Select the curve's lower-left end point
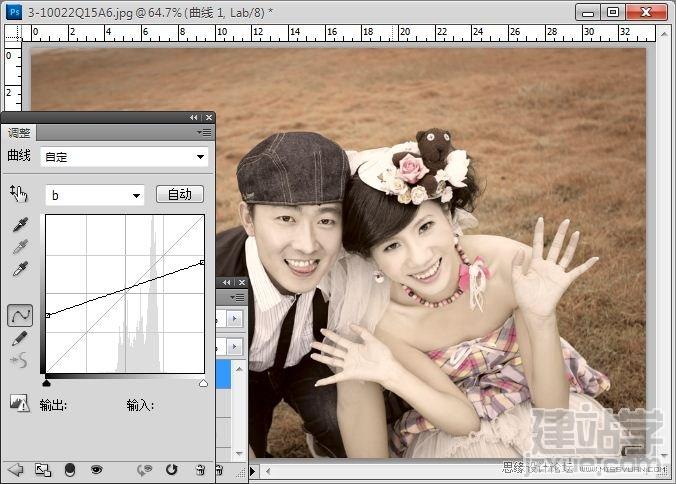 [x=48, y=315]
